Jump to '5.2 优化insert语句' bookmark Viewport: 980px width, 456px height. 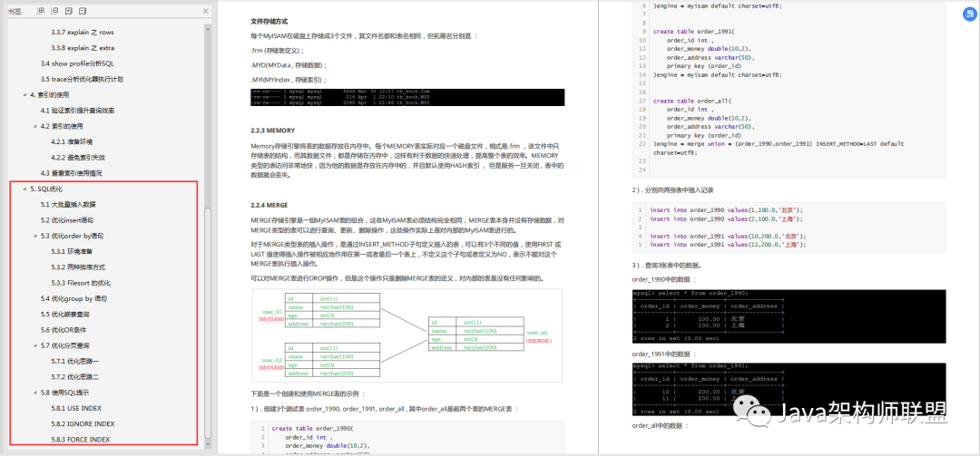67,220
